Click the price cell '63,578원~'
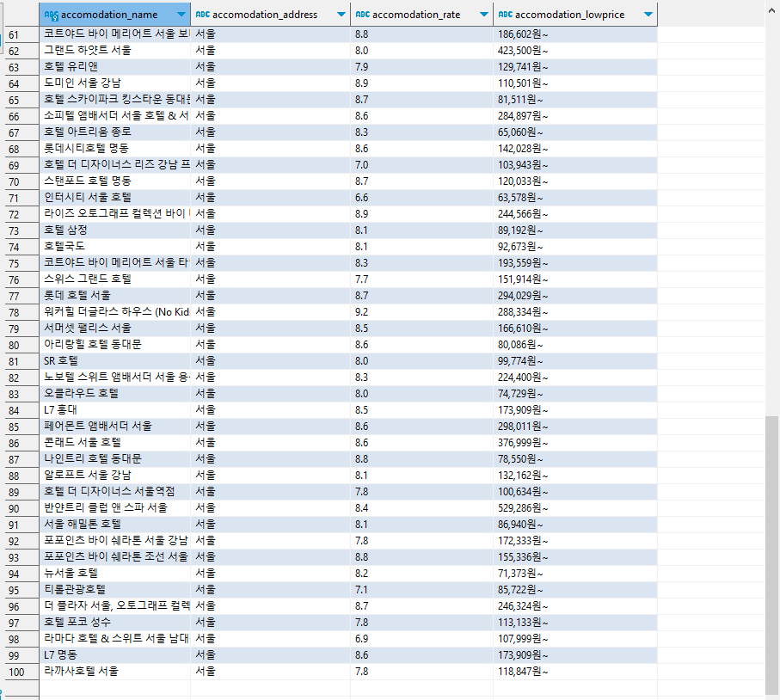 coord(575,198)
